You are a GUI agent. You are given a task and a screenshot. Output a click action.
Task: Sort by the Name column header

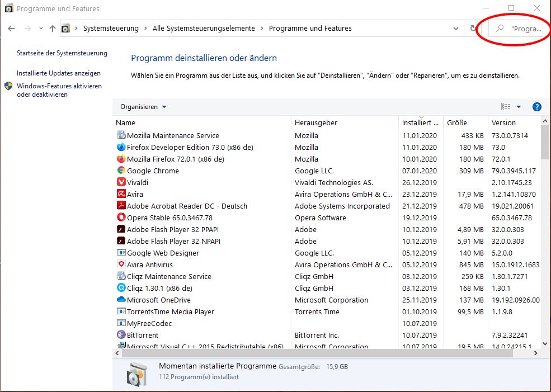125,122
